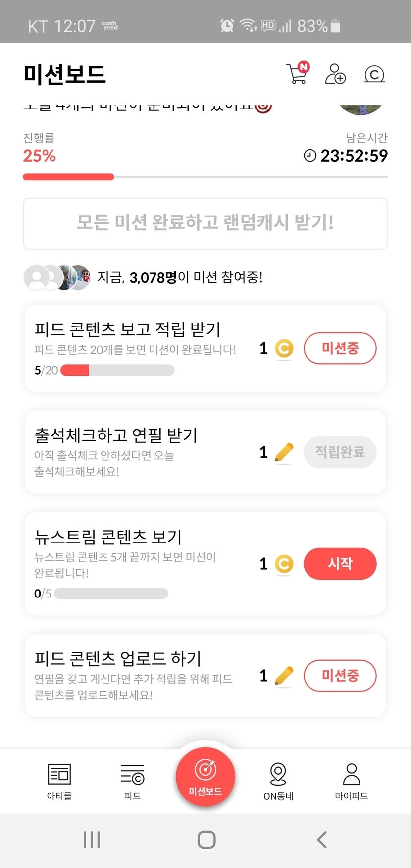Tap 모든 미션 완료하고 랜덤캐시 받기 banner

pyautogui.click(x=205, y=223)
